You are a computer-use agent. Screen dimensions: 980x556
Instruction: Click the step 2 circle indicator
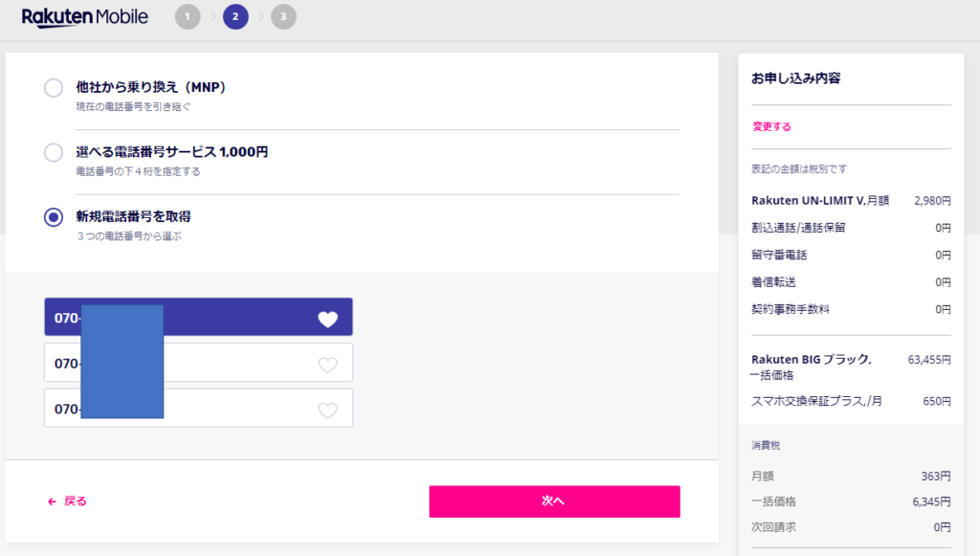tap(235, 17)
